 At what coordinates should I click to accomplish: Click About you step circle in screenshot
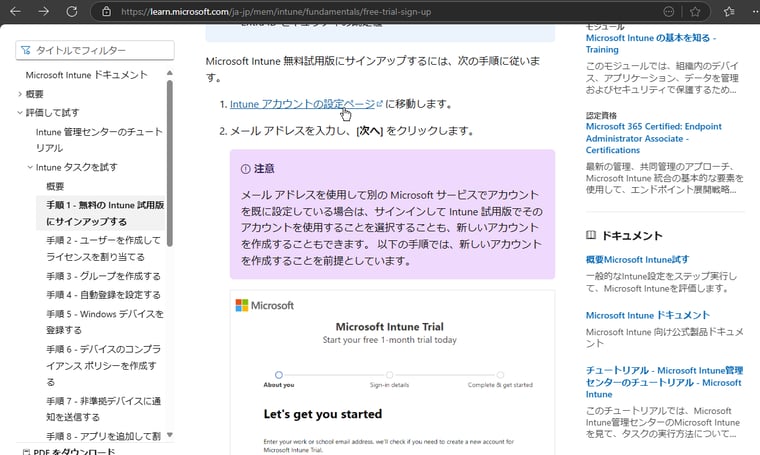pos(279,375)
